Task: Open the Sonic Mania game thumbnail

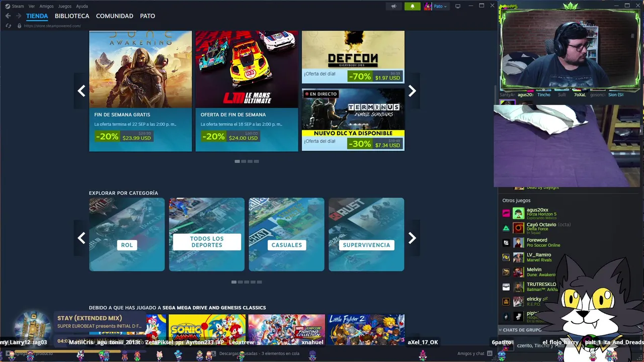Action: (x=207, y=329)
